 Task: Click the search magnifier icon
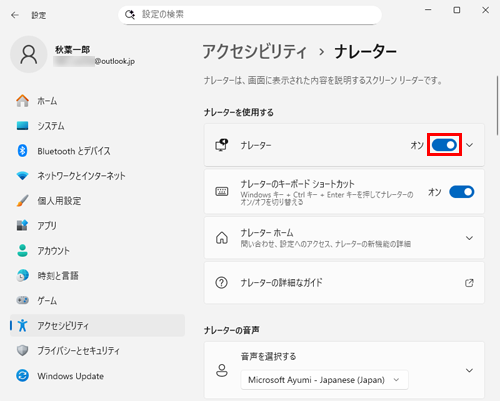click(x=130, y=14)
